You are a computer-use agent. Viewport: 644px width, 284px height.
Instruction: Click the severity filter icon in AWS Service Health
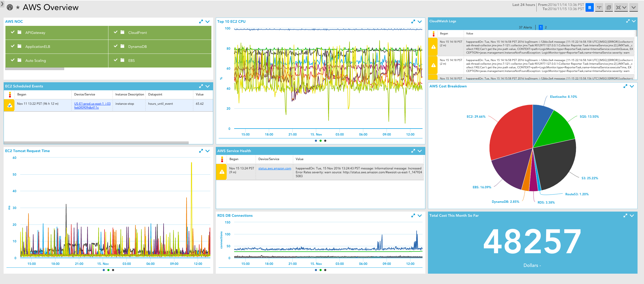[222, 159]
